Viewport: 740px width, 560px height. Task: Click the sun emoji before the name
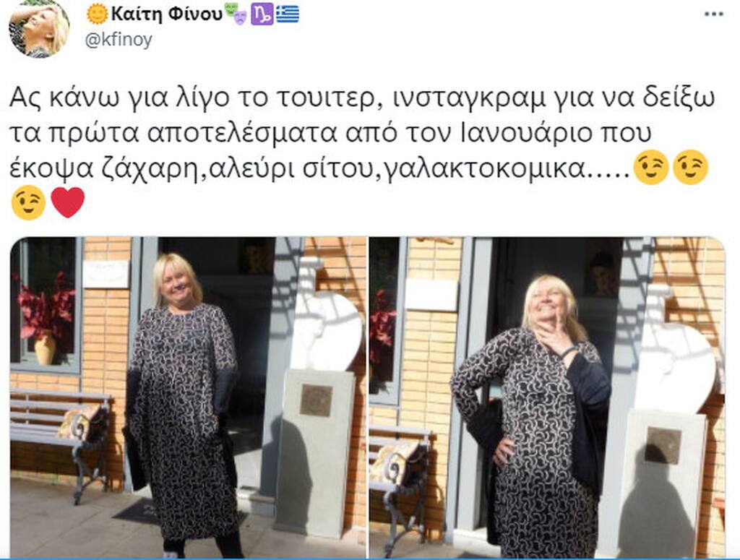point(98,14)
